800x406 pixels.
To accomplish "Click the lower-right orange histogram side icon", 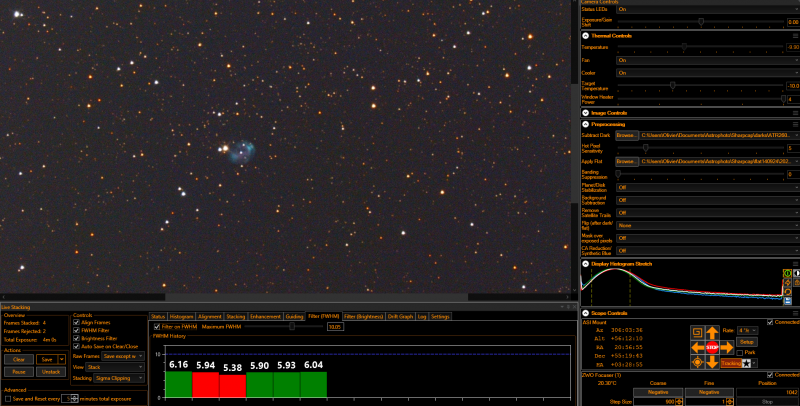I will 797,283.
